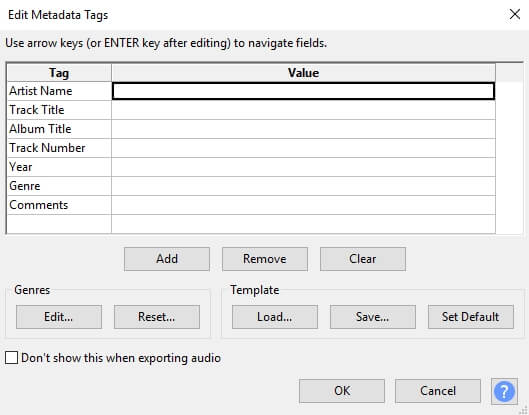
Task: Confirm with the OK button
Action: [x=342, y=391]
